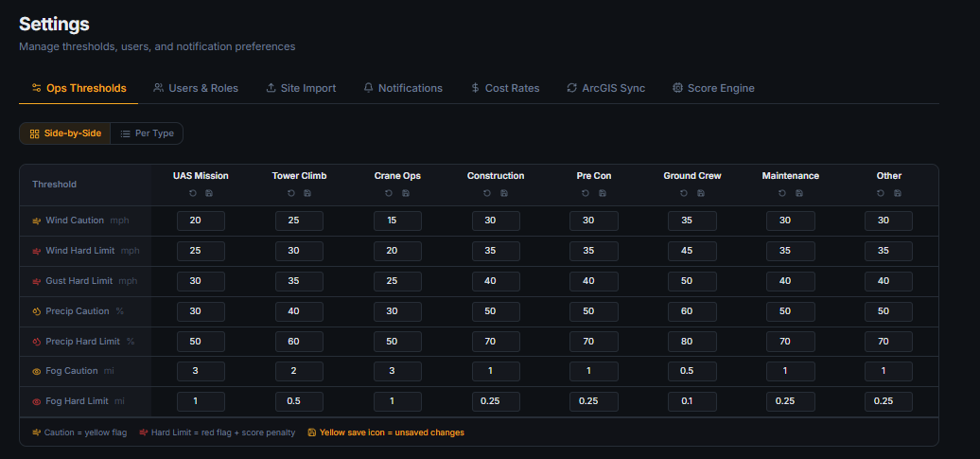980x459 pixels.
Task: Save Crane Ops column thresholds
Action: pyautogui.click(x=406, y=193)
